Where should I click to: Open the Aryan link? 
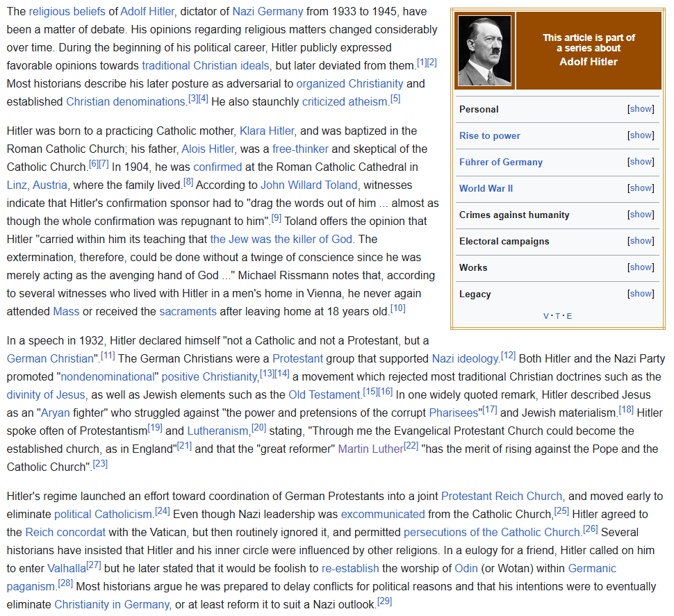(55, 413)
